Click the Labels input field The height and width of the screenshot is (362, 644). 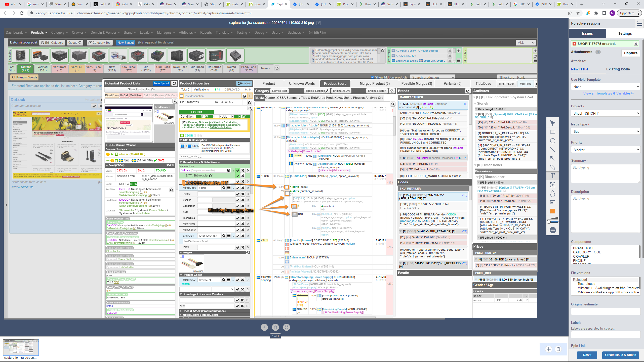point(606,334)
